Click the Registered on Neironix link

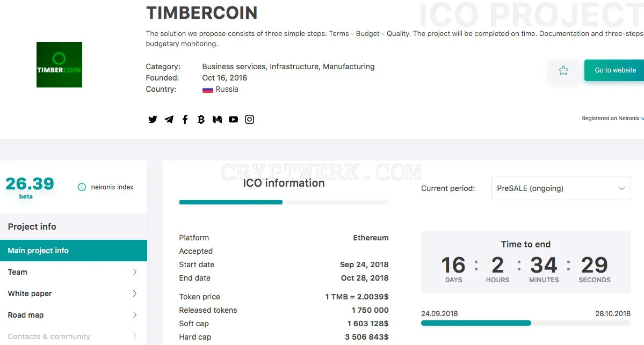[x=612, y=118]
